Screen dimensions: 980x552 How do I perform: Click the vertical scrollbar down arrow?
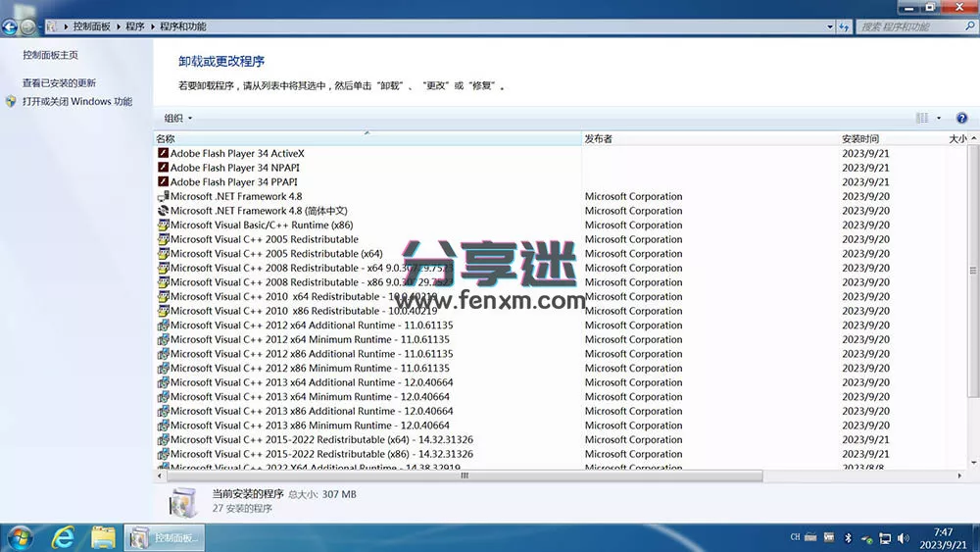974,463
